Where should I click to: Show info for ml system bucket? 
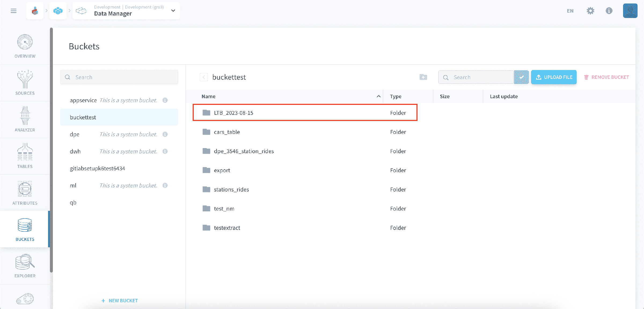pyautogui.click(x=165, y=185)
